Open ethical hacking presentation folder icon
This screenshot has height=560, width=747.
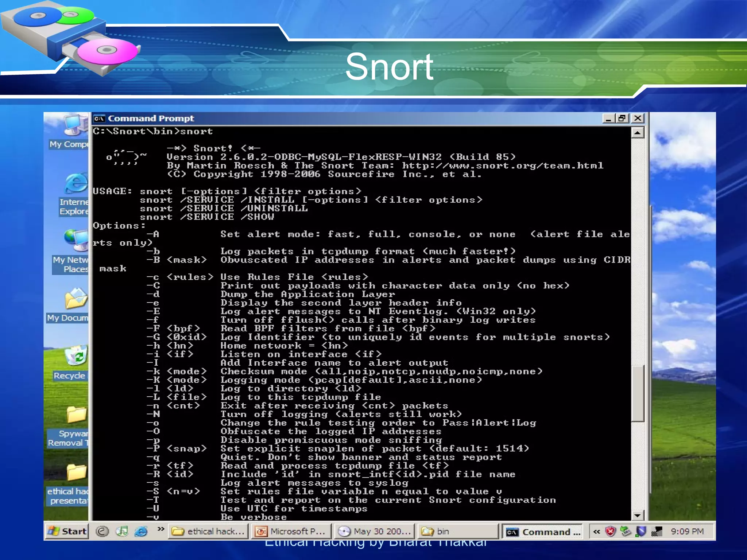click(x=76, y=473)
